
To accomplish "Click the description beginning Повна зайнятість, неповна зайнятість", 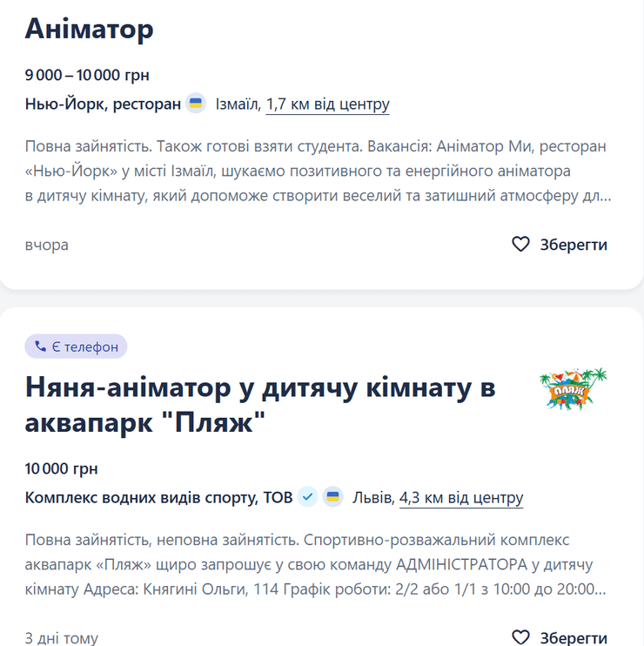I will click(315, 564).
